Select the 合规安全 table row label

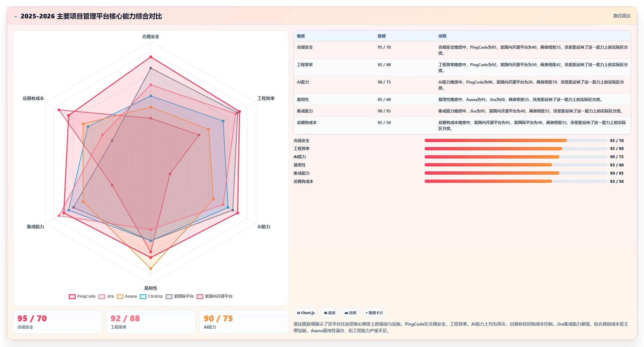[x=305, y=47]
